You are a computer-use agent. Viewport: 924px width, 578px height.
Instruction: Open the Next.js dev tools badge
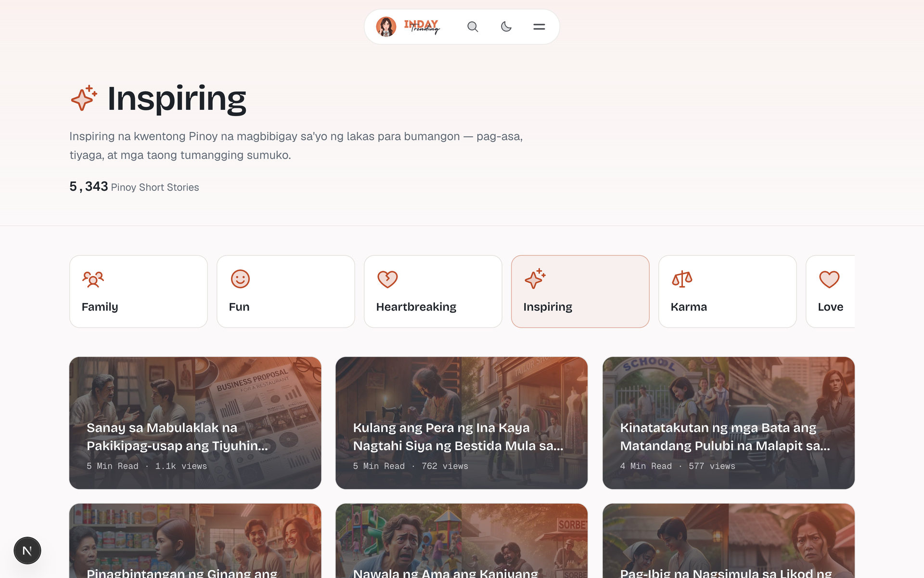pos(27,551)
